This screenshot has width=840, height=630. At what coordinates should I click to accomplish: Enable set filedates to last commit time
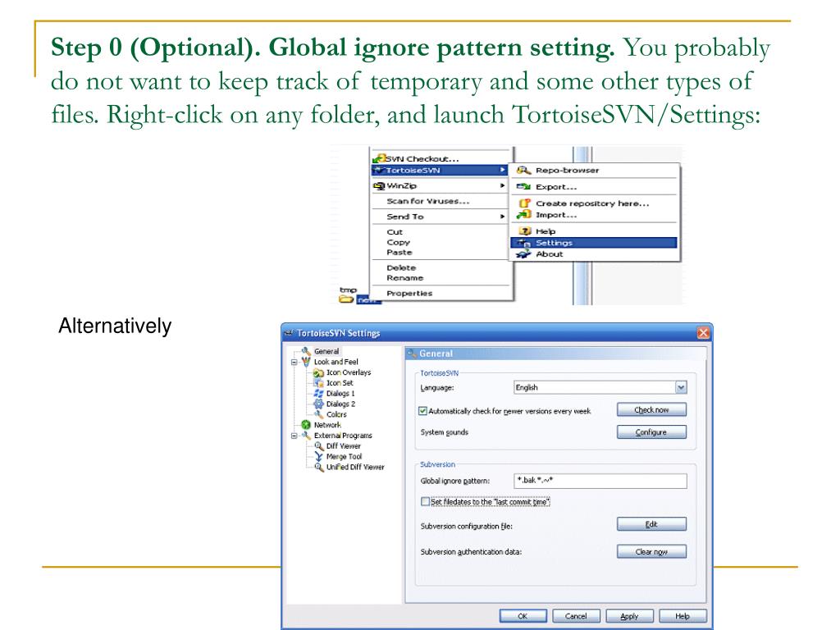click(425, 502)
